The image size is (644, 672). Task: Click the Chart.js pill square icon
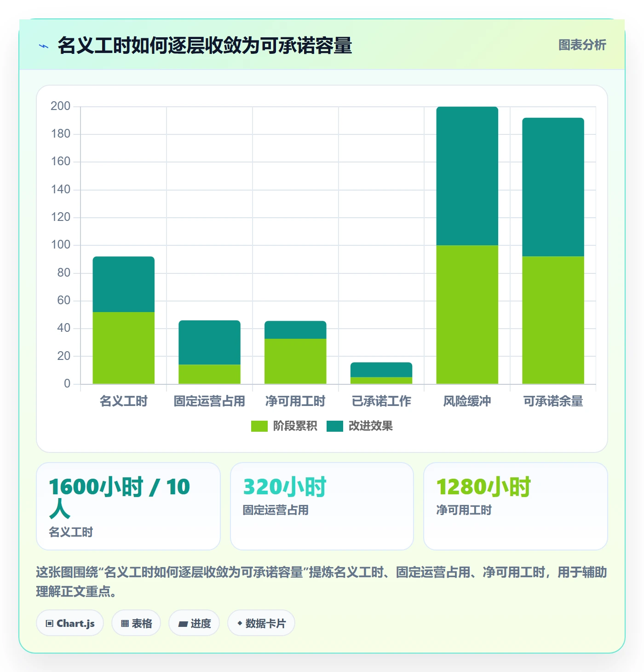50,624
